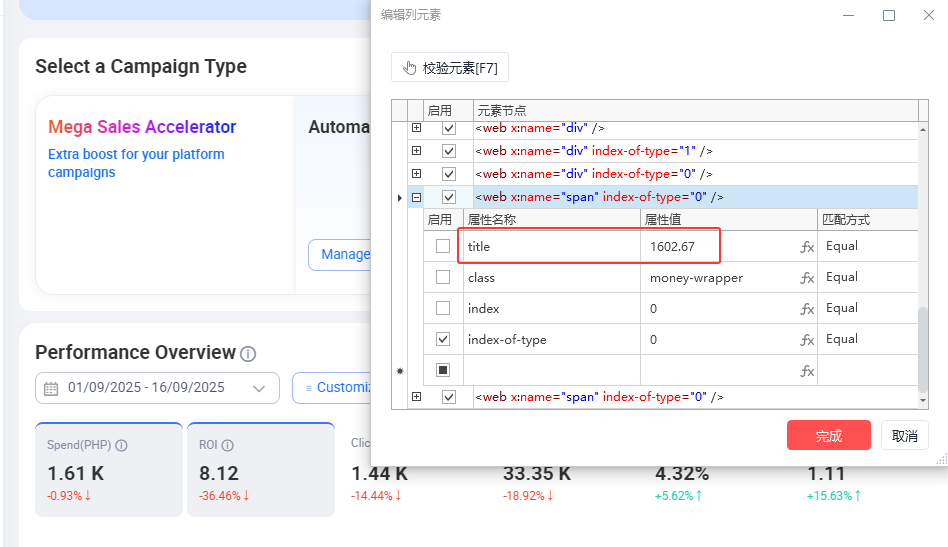Screen dimensions: 948x547
Task: Open fx expression editor for index value
Action: coord(807,309)
